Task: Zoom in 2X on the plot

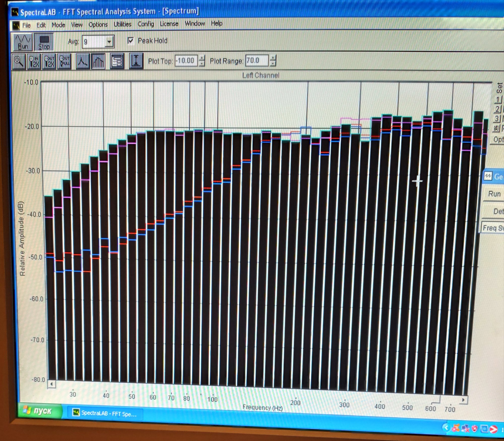Action: (x=34, y=61)
